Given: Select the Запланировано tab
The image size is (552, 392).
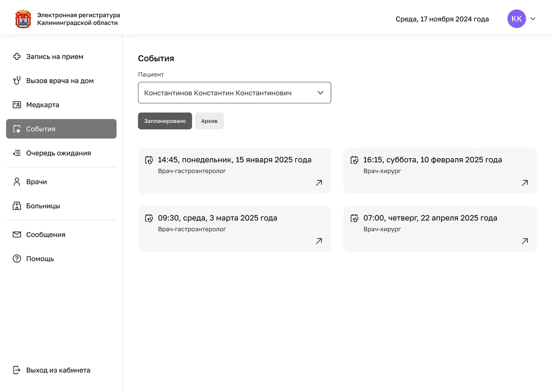Looking at the screenshot, I should point(164,121).
